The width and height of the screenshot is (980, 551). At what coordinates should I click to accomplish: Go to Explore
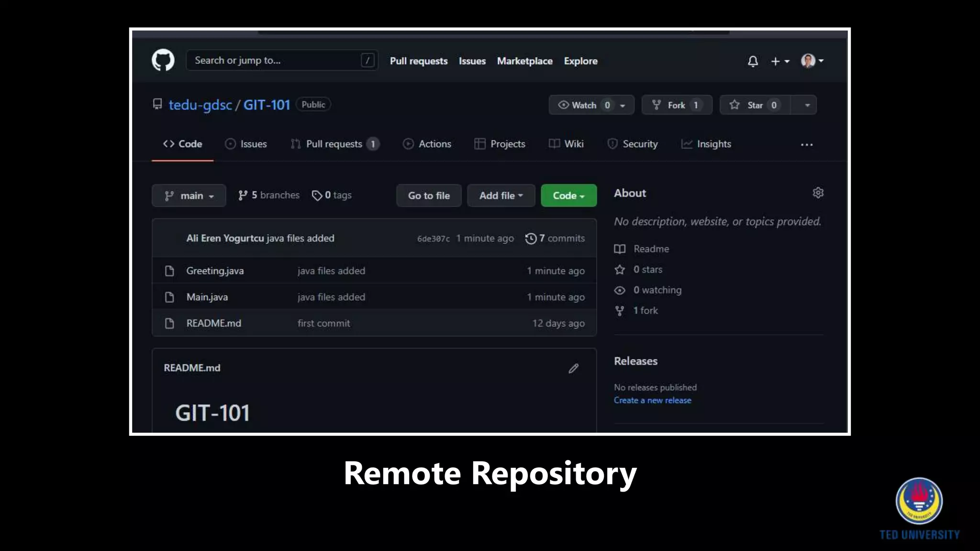580,61
